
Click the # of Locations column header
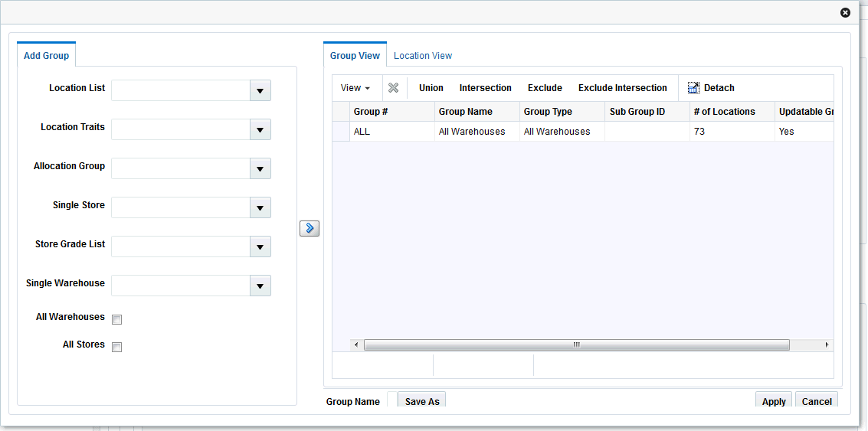pyautogui.click(x=732, y=112)
